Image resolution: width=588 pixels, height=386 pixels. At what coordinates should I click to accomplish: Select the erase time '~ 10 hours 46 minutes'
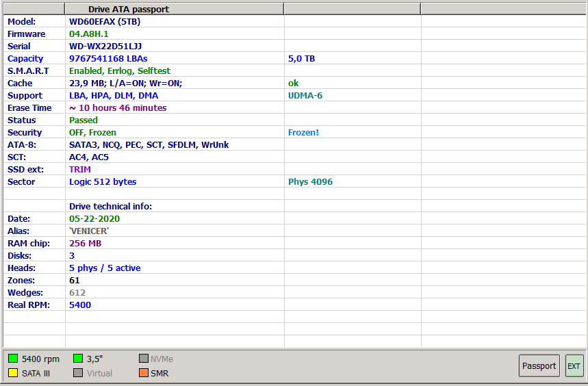click(x=118, y=108)
